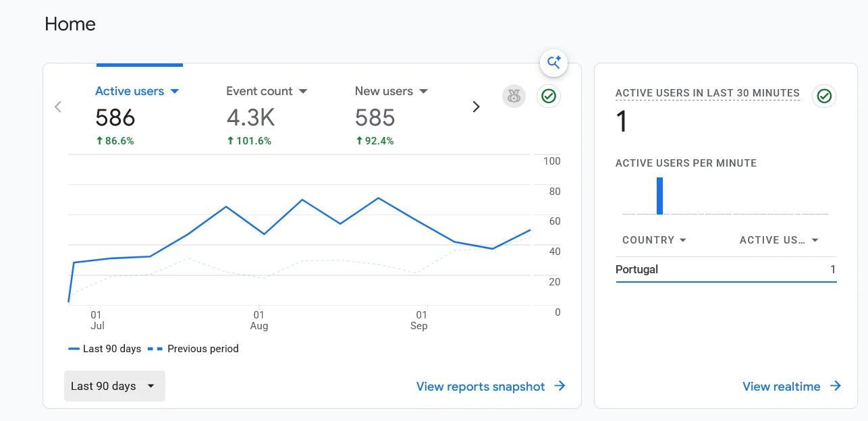Viewport: 868px width, 421px height.
Task: Open the Insights search sparkle icon
Action: pos(553,63)
